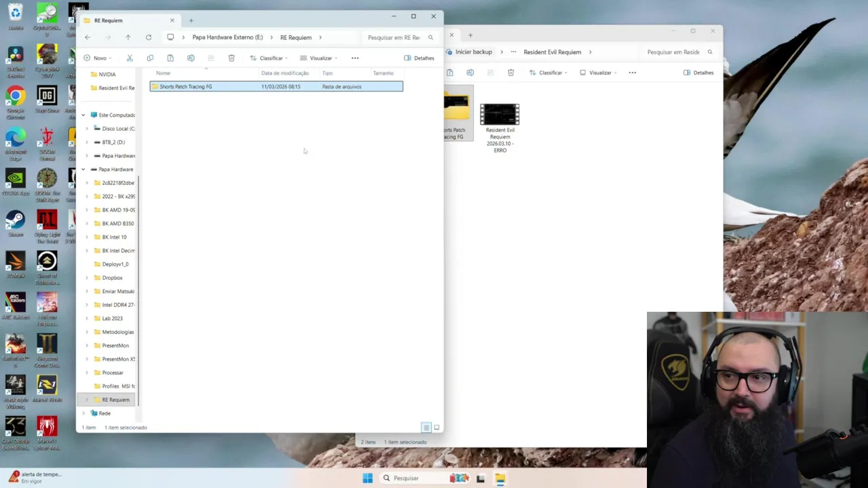This screenshot has height=488, width=868.
Task: Click the Pesquisar em RE Requiem search field
Action: (401, 37)
